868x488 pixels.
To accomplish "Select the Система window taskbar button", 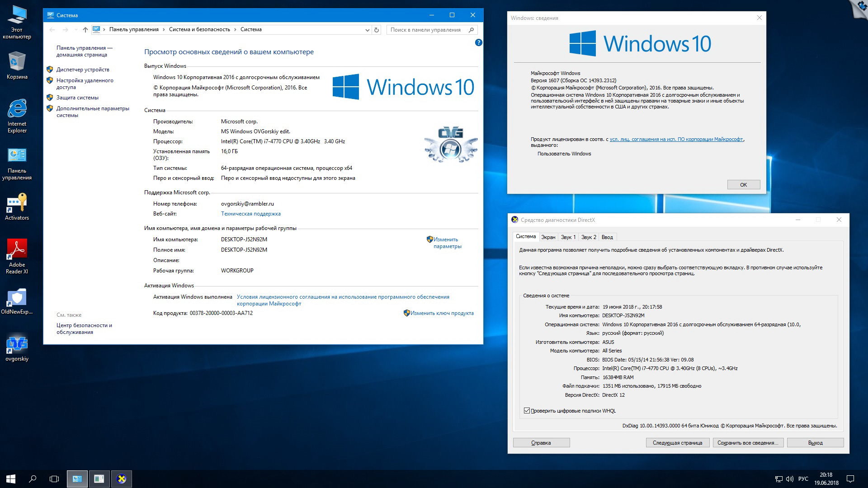I will pos(77,479).
